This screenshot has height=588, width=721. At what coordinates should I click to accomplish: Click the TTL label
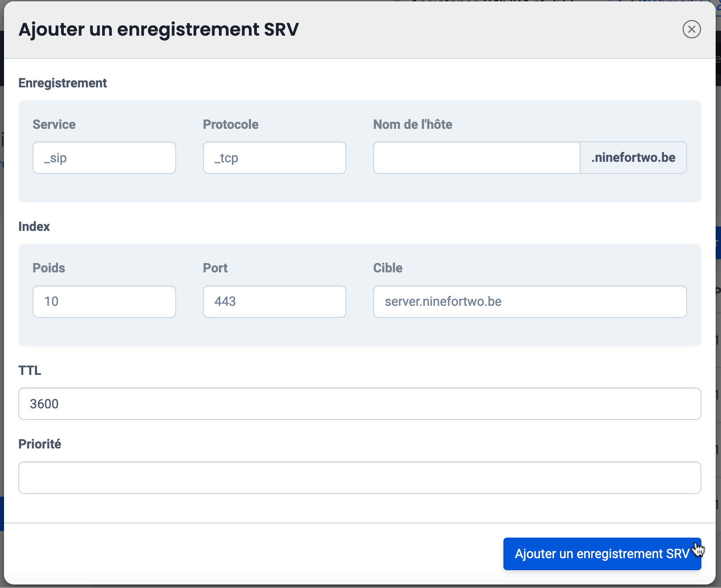pyautogui.click(x=29, y=370)
